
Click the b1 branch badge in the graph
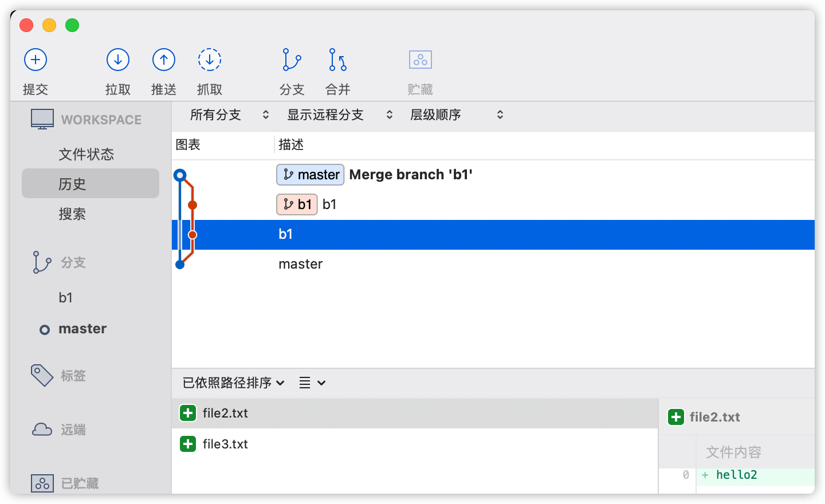pyautogui.click(x=297, y=204)
